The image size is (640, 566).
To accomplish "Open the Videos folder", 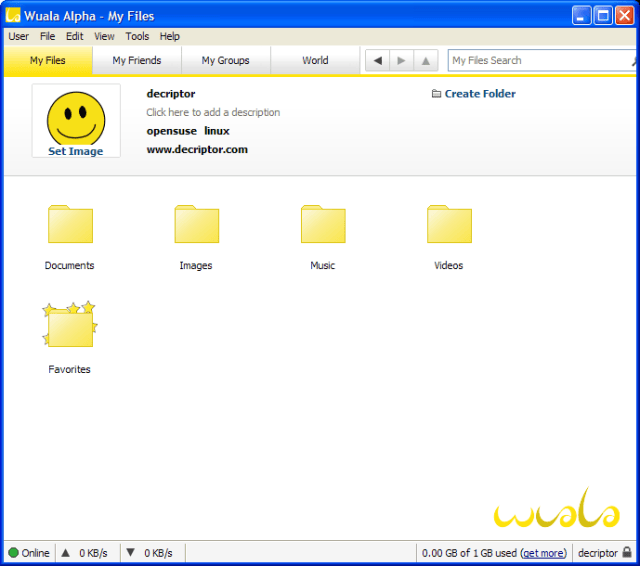I will point(449,224).
